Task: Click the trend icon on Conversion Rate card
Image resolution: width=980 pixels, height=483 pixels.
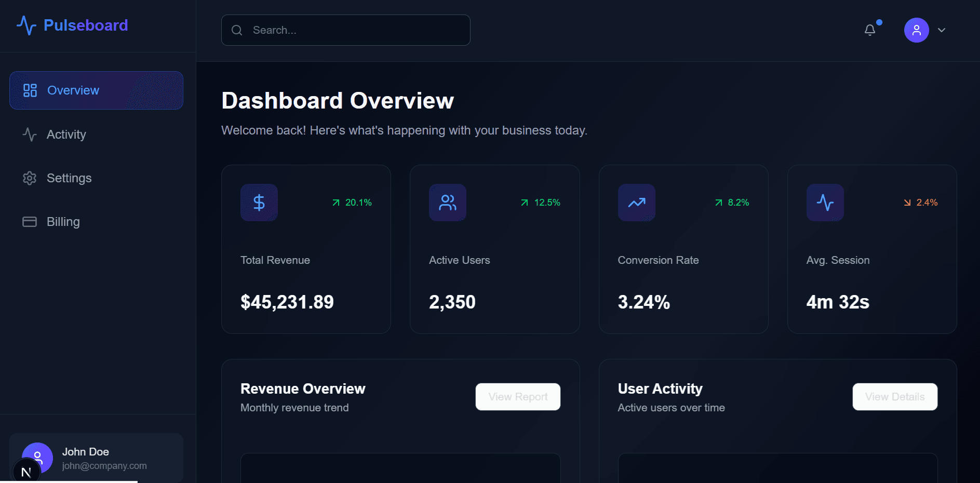Action: tap(636, 203)
